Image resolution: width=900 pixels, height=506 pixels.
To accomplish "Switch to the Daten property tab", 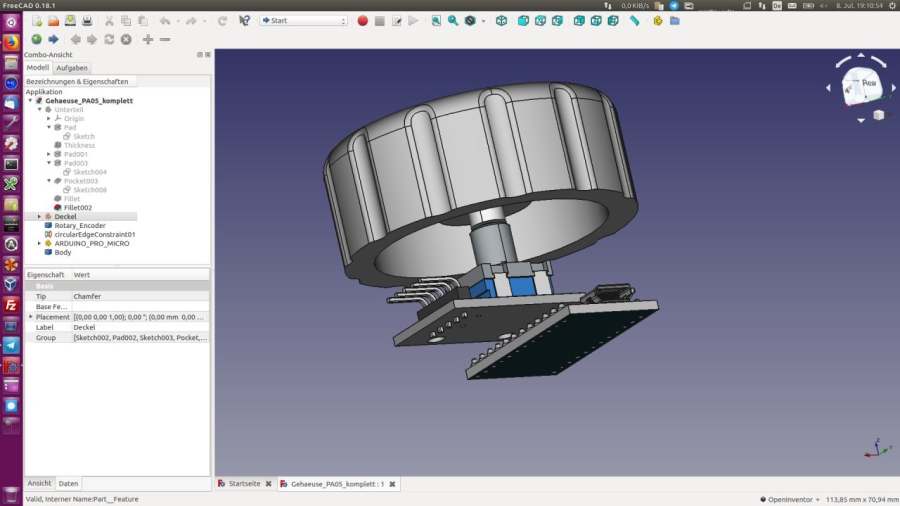I will pyautogui.click(x=68, y=483).
